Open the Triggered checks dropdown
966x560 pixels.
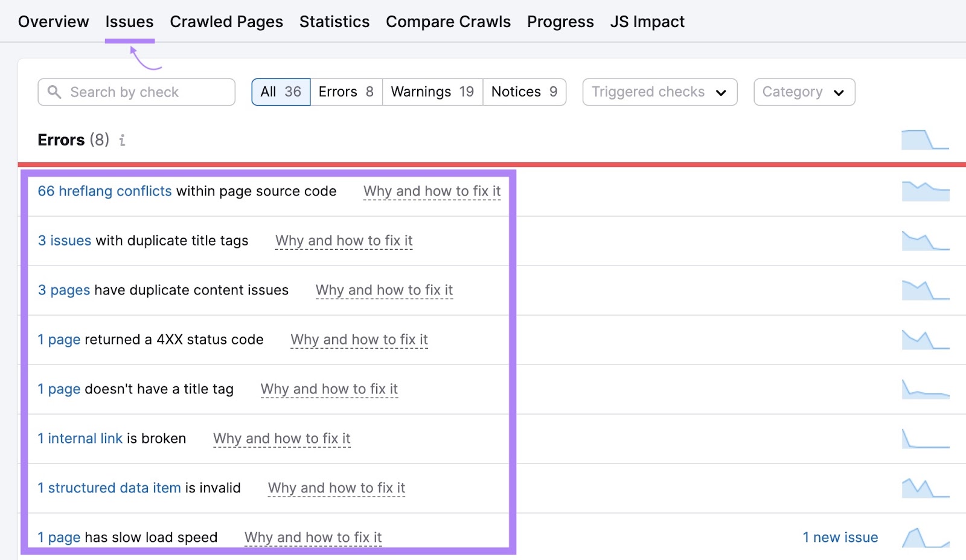tap(659, 92)
